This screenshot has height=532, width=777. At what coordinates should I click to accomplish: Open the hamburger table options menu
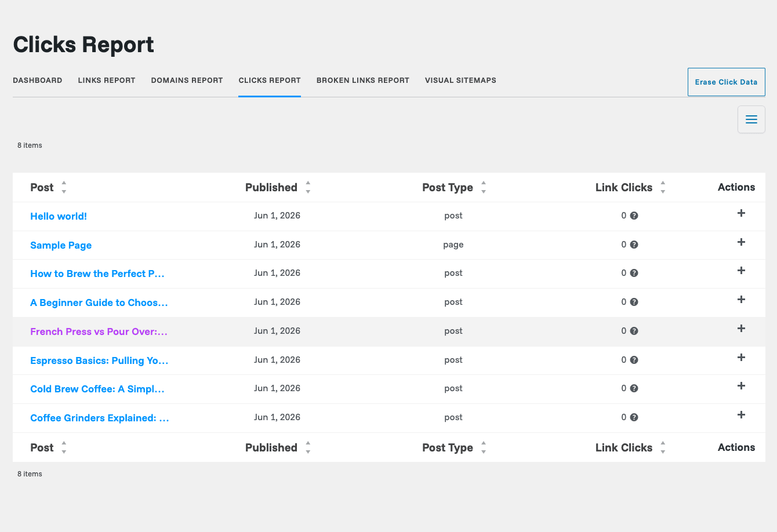[751, 119]
